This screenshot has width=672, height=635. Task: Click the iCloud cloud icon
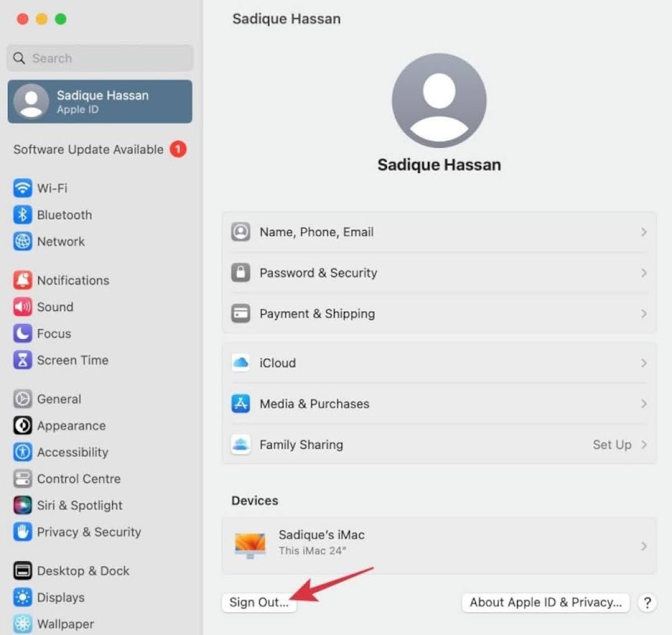click(x=241, y=363)
